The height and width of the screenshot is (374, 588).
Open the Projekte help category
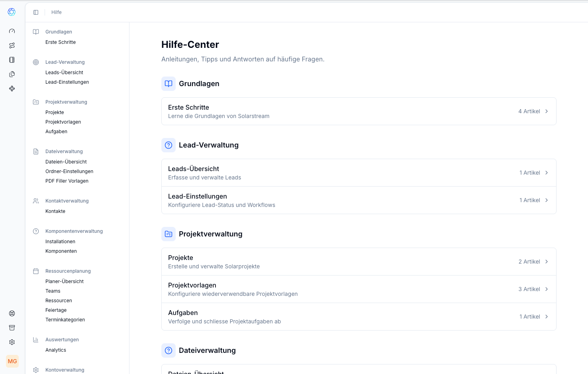point(359,262)
